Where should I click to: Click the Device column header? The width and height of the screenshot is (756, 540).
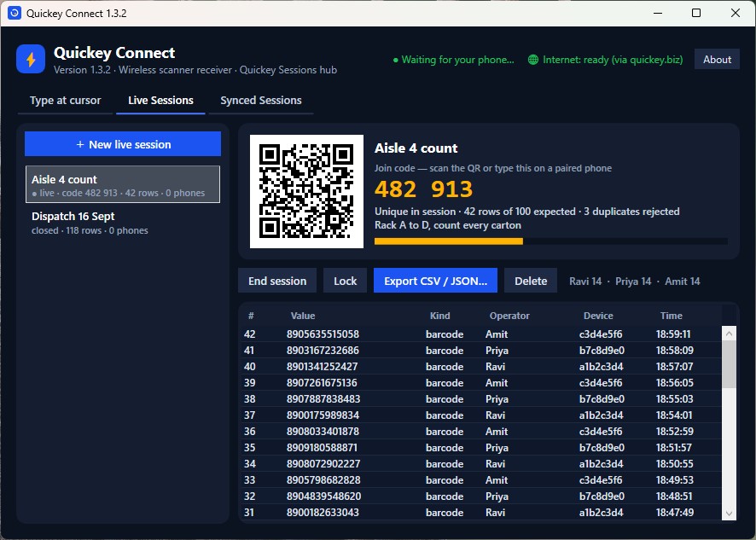(x=598, y=316)
